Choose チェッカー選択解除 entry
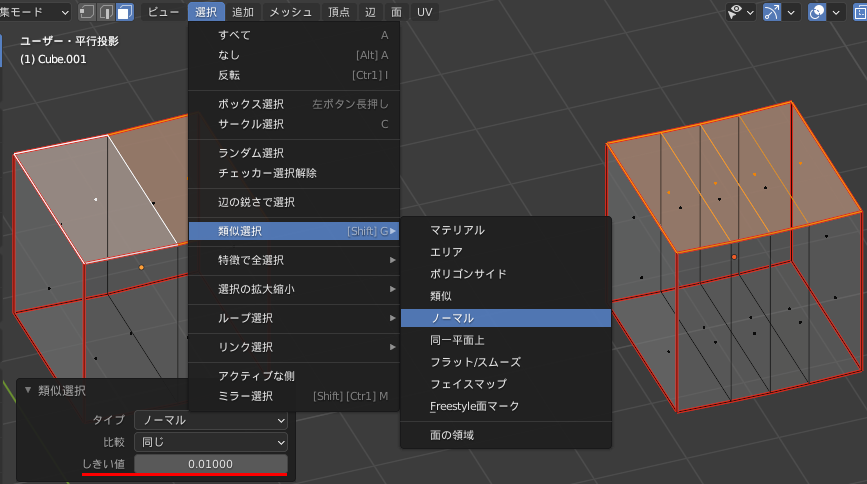The height and width of the screenshot is (484, 867). (294, 173)
